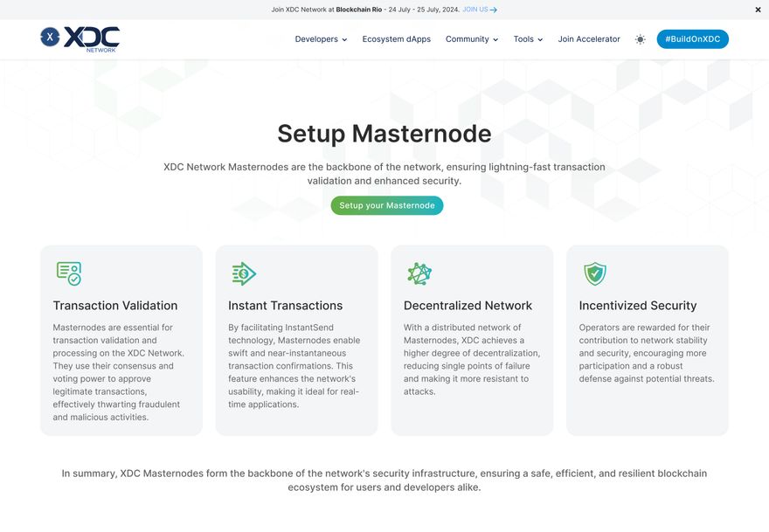This screenshot has height=532, width=769.
Task: Click the 'In summary, XDC Masternodes' paragraph
Action: (384, 480)
